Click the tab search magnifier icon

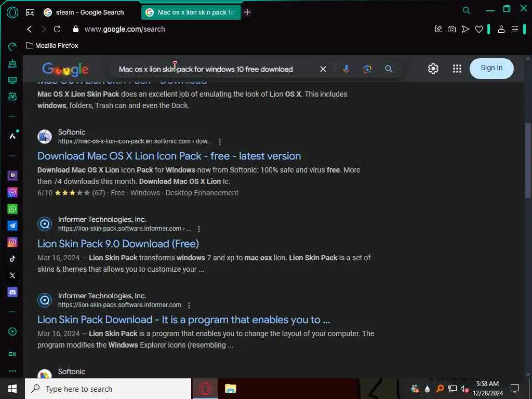tap(467, 10)
